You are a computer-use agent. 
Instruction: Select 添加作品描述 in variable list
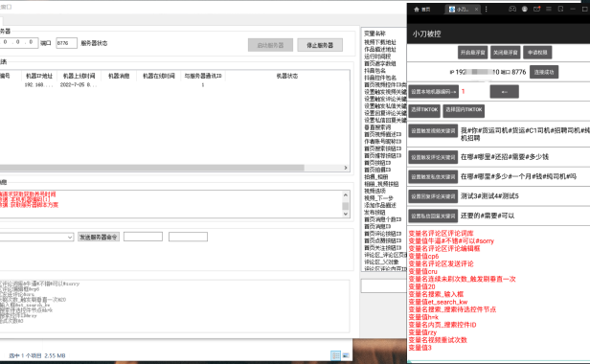(380, 205)
